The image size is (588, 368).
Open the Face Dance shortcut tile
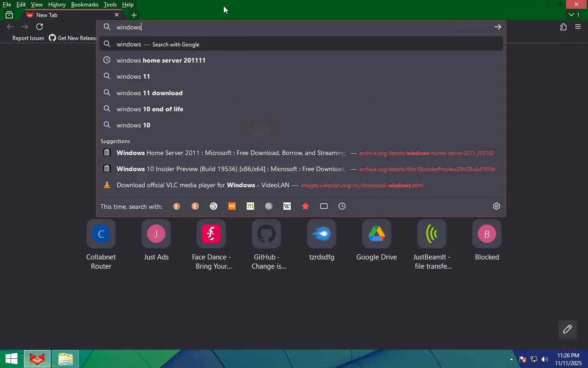[211, 245]
